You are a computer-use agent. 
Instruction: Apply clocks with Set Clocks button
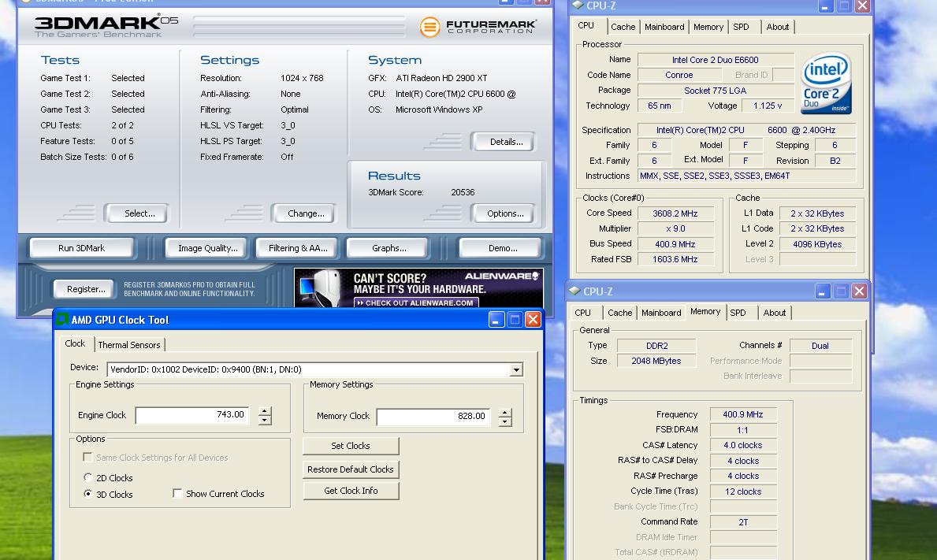coord(351,446)
